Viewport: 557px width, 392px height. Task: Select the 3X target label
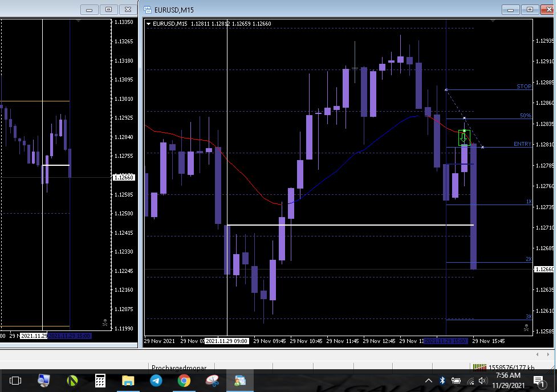coord(528,316)
